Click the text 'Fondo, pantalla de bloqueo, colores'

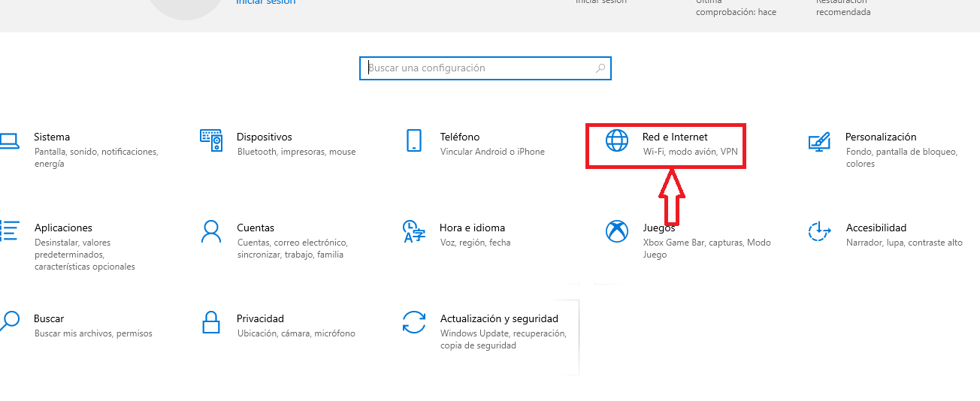(902, 158)
